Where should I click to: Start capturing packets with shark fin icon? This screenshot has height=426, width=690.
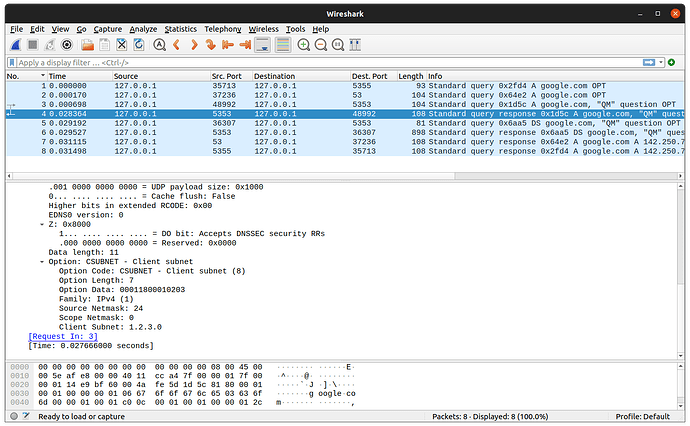[16, 45]
